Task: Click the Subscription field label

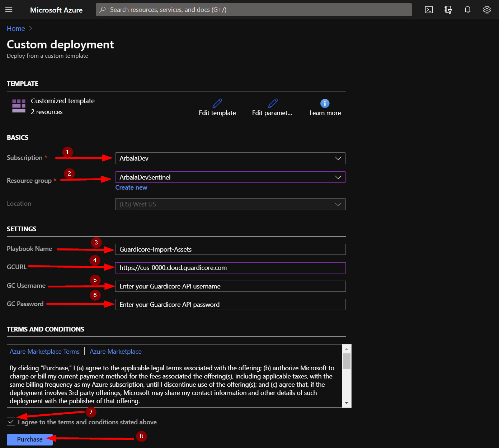Action: (x=25, y=158)
